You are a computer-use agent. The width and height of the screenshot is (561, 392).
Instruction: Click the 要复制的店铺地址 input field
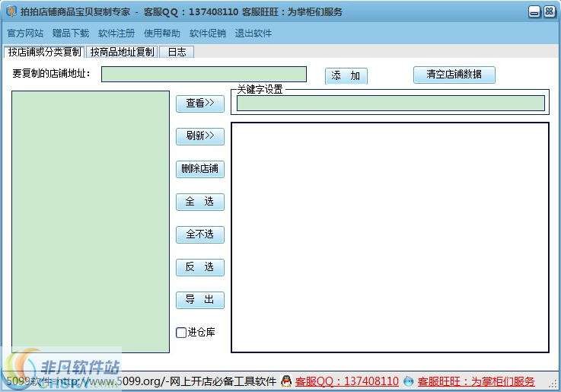coord(204,74)
